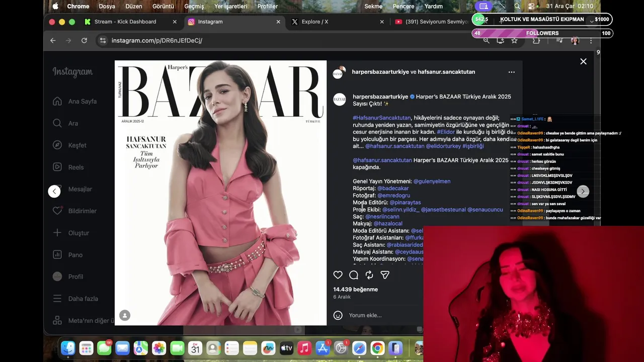Open the @badecakar mention

393,188
